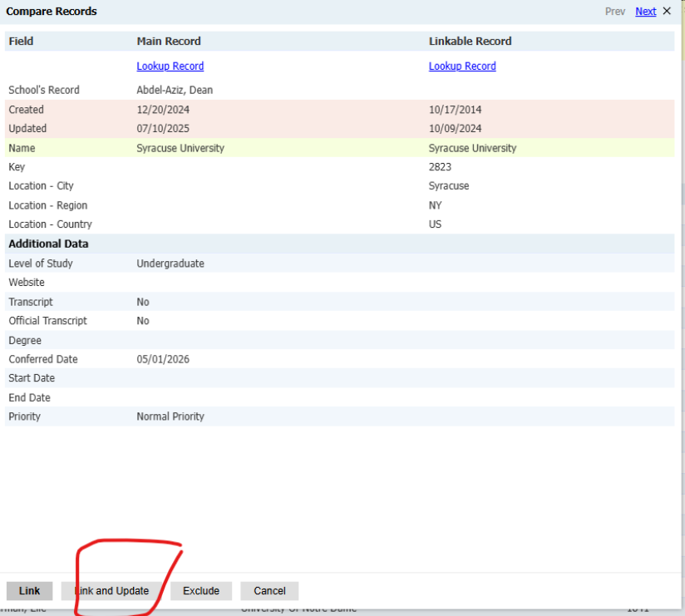Select the Main Record column header
The image size is (685, 616).
tap(169, 41)
